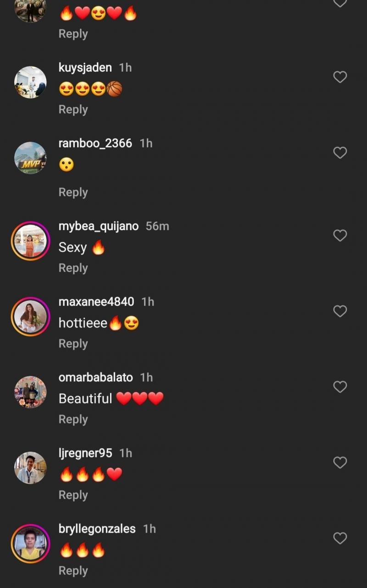Heart the "hottieee" comment by maxanee4840
The width and height of the screenshot is (367, 588).
click(340, 311)
